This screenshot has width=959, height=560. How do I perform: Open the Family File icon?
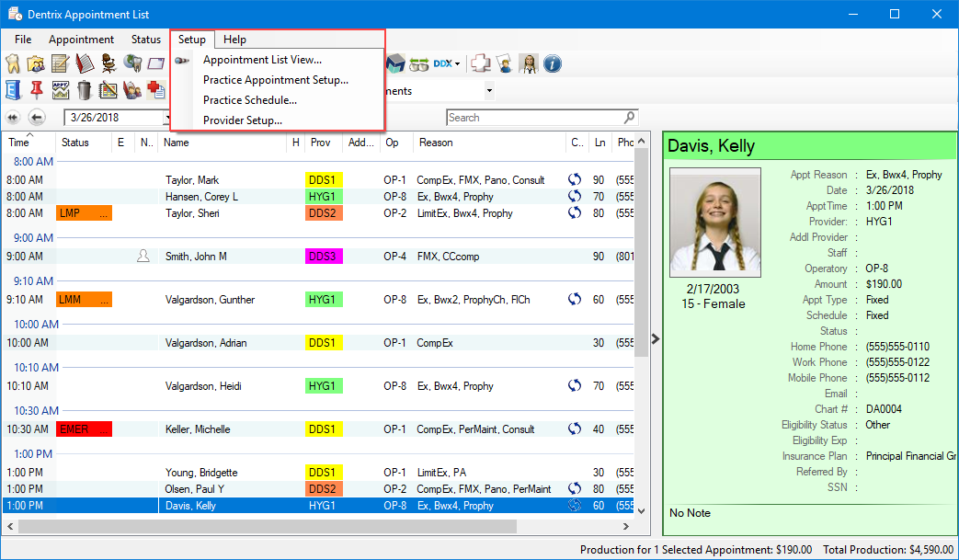(35, 63)
